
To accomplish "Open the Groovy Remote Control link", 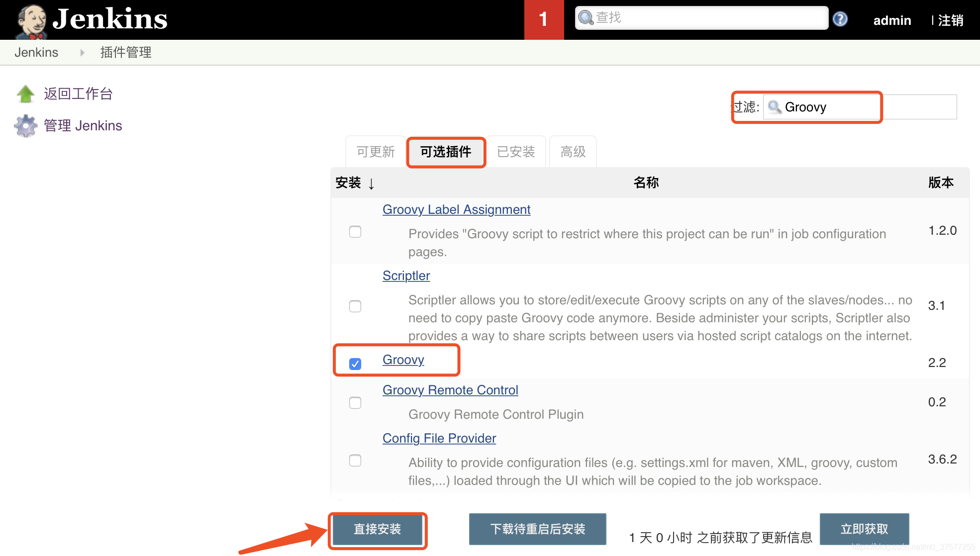I will 450,390.
